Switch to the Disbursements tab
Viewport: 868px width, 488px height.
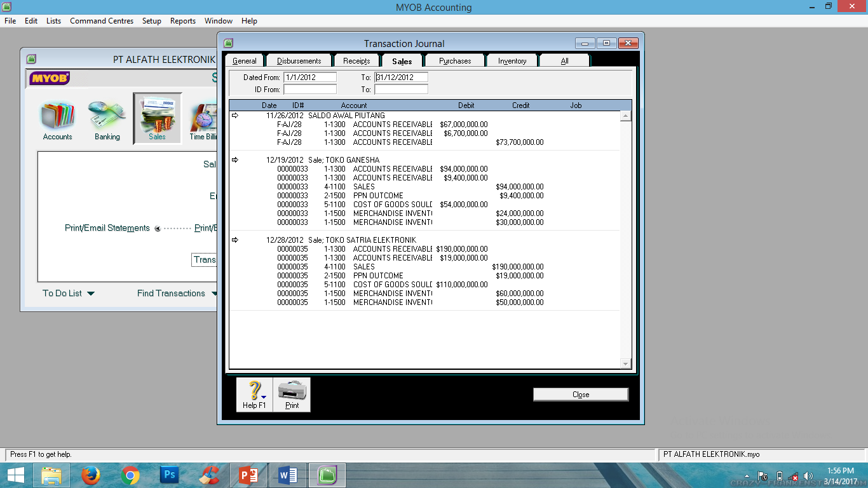tap(299, 61)
